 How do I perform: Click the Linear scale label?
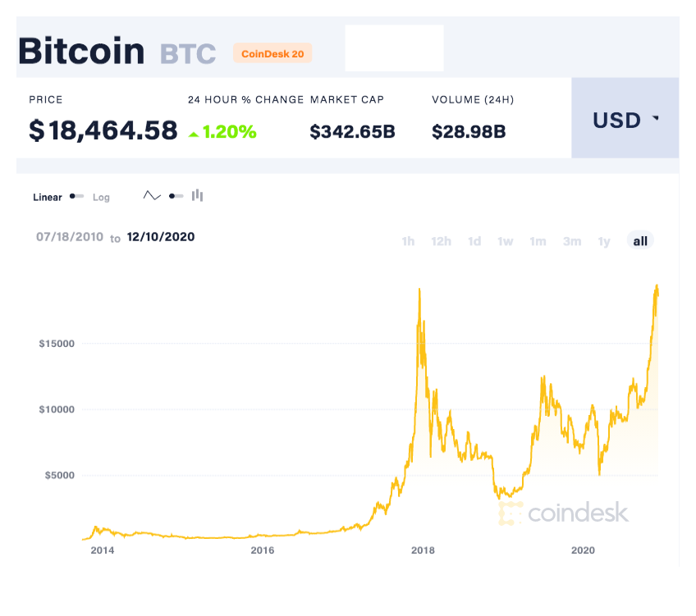[x=48, y=197]
